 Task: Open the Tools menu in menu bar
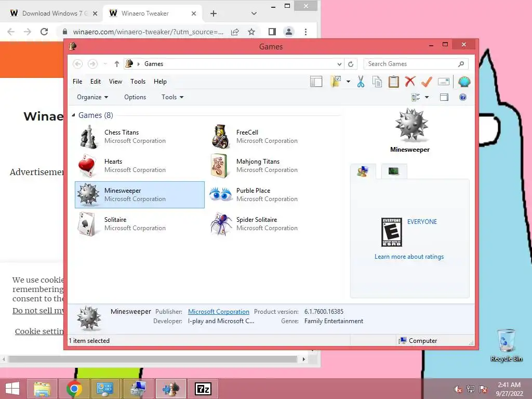138,82
